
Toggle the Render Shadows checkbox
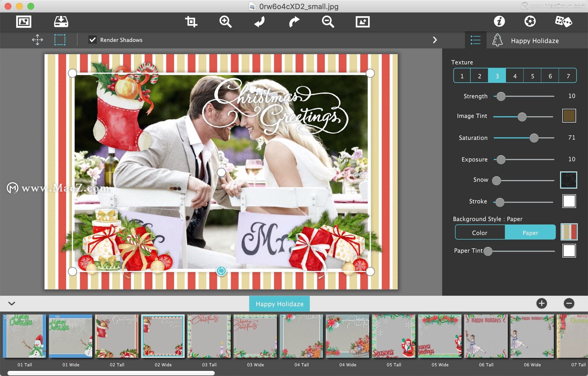(92, 40)
